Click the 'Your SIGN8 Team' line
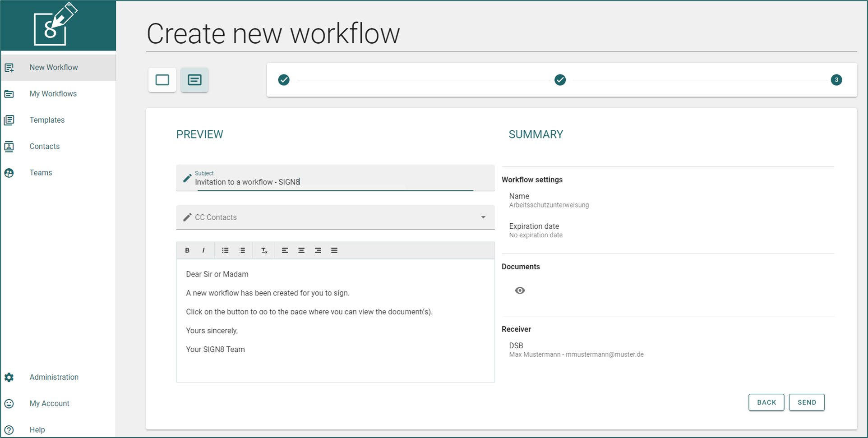This screenshot has width=868, height=438. pyautogui.click(x=215, y=350)
